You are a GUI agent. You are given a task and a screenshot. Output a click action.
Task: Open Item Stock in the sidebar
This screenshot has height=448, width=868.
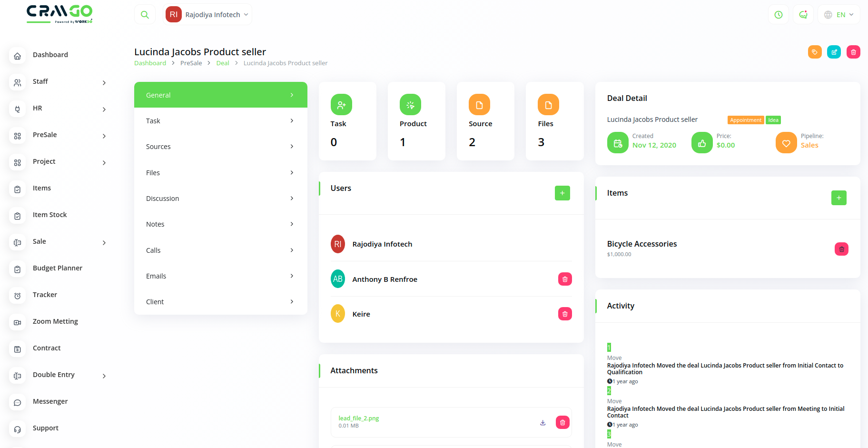49,215
